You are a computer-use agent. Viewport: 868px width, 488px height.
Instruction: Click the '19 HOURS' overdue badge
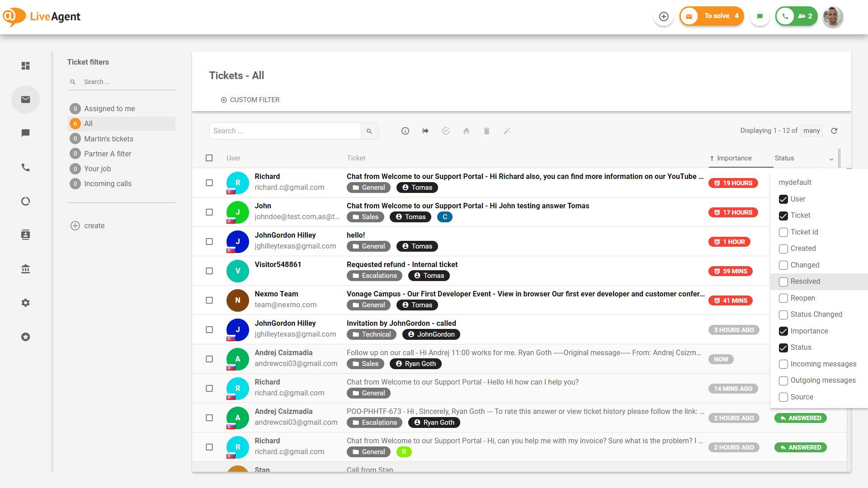tap(733, 183)
